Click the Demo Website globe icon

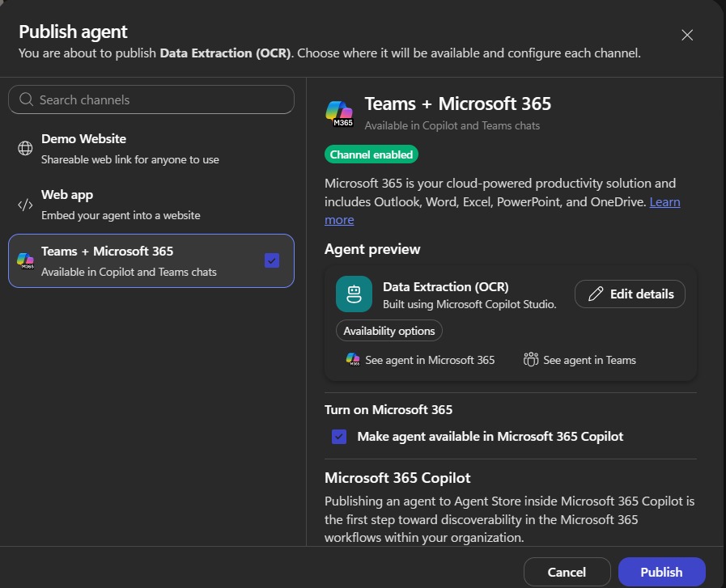(25, 148)
